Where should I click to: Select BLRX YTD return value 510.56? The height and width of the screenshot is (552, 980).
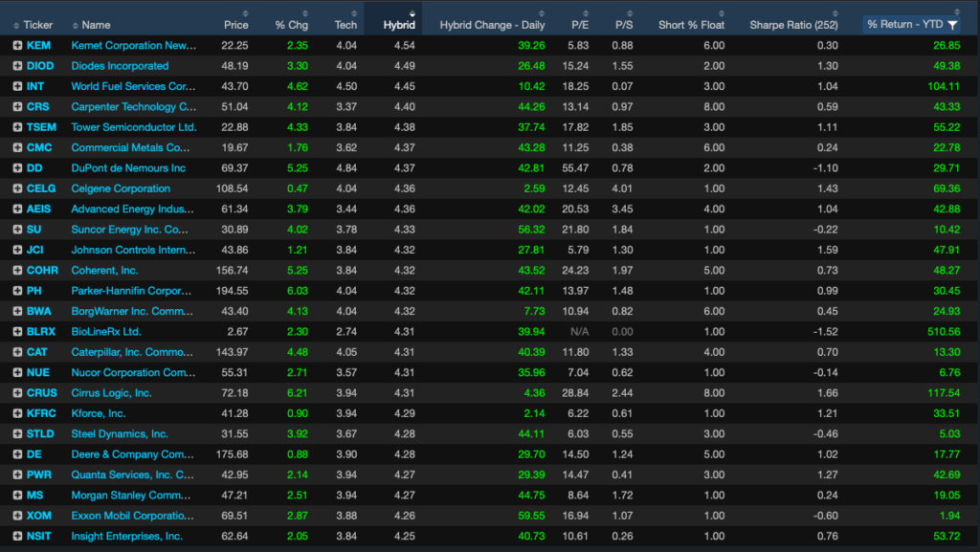[x=943, y=332]
